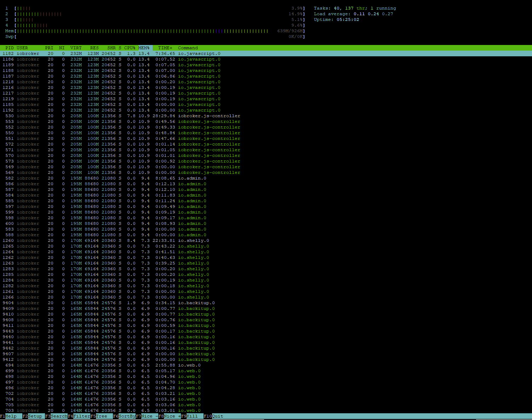Click F7 Nice minus to lower niceness
The width and height of the screenshot is (532, 420).
pyautogui.click(x=147, y=416)
